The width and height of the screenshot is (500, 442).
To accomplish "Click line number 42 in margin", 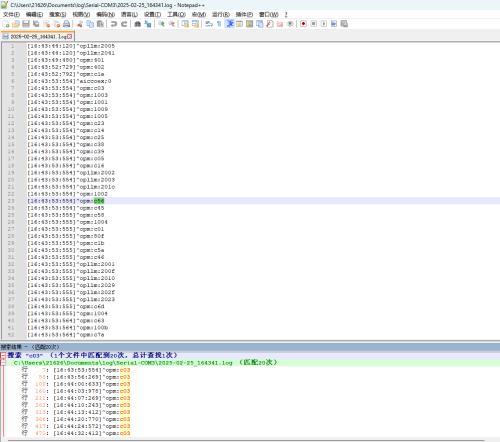I will [x=11, y=335].
